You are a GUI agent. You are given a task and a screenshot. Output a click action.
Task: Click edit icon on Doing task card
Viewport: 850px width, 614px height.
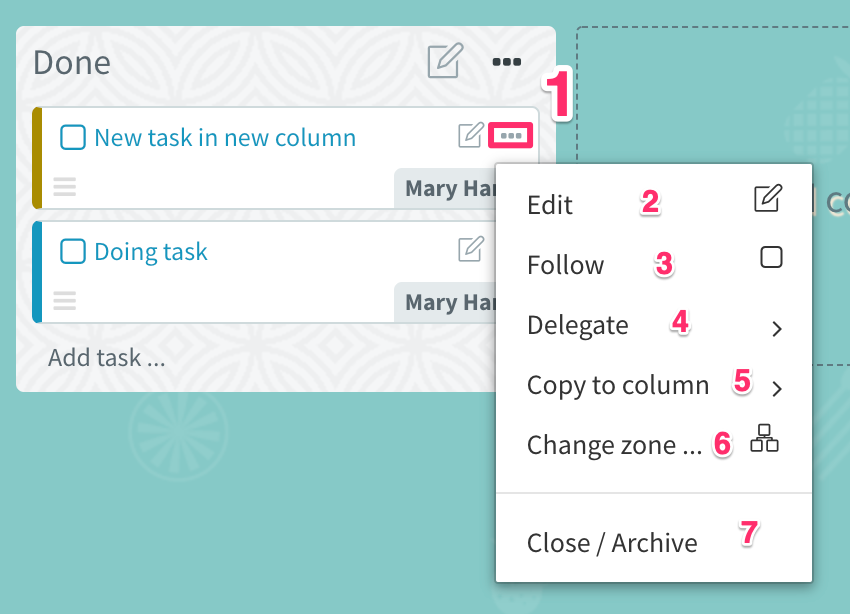471,249
